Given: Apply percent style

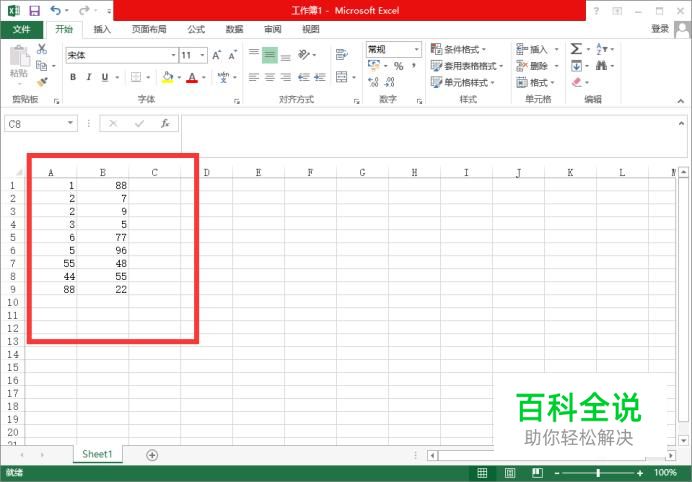Looking at the screenshot, I should [x=399, y=66].
